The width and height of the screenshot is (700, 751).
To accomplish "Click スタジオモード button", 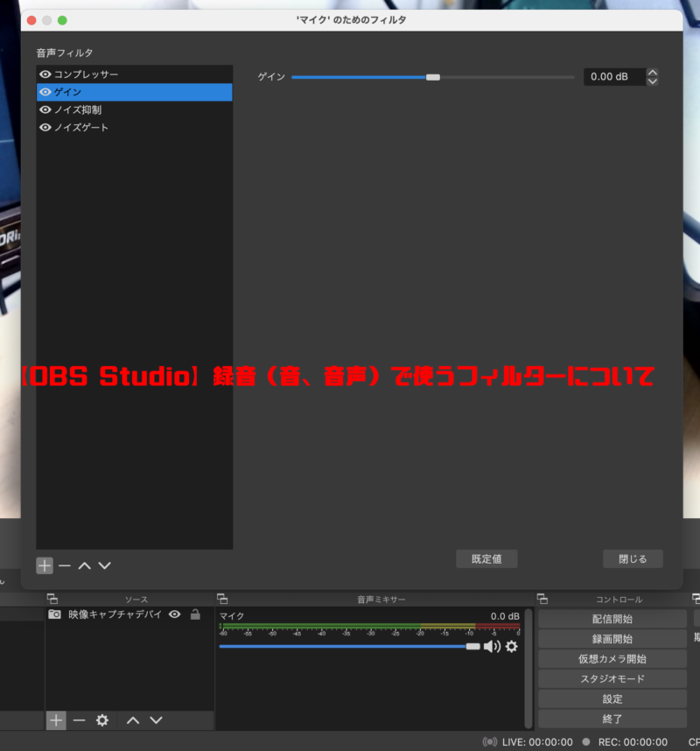I will (612, 678).
